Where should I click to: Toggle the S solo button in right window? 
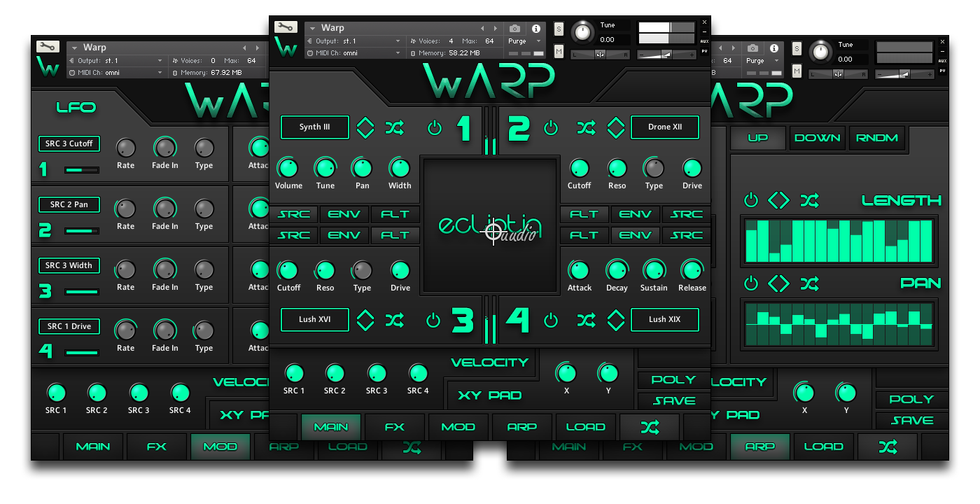tap(797, 48)
